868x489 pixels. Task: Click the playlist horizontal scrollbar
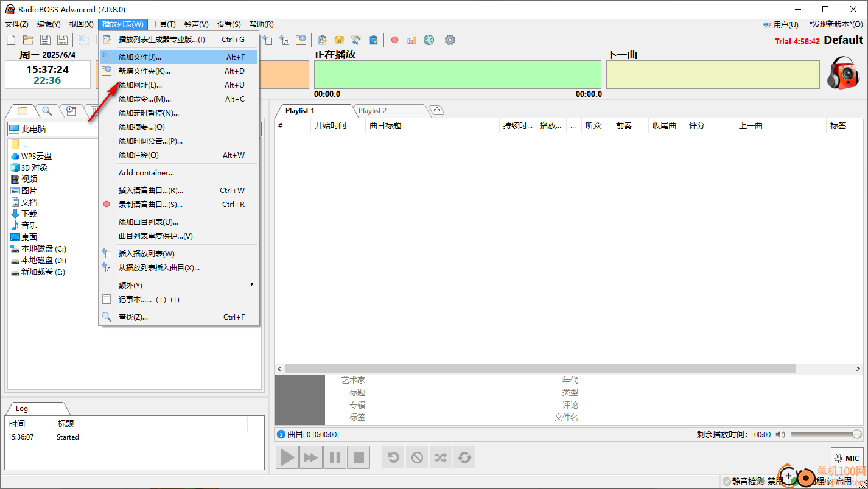click(x=540, y=369)
